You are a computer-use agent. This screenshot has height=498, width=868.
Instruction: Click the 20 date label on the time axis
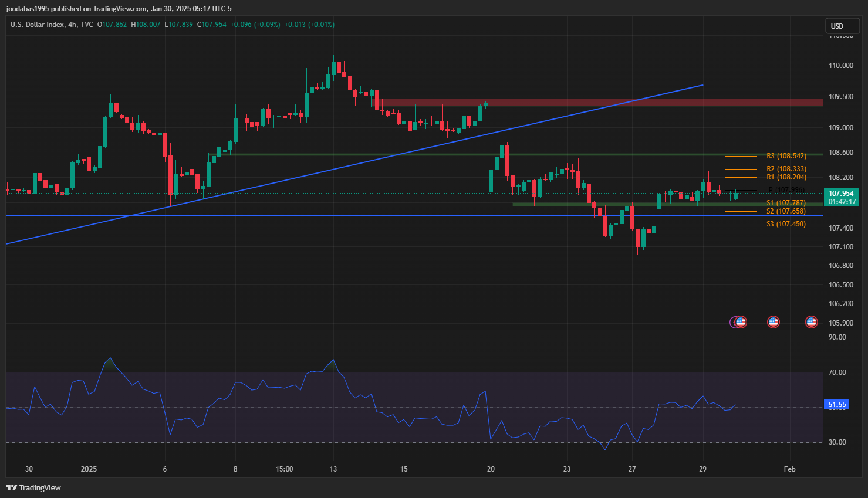491,469
